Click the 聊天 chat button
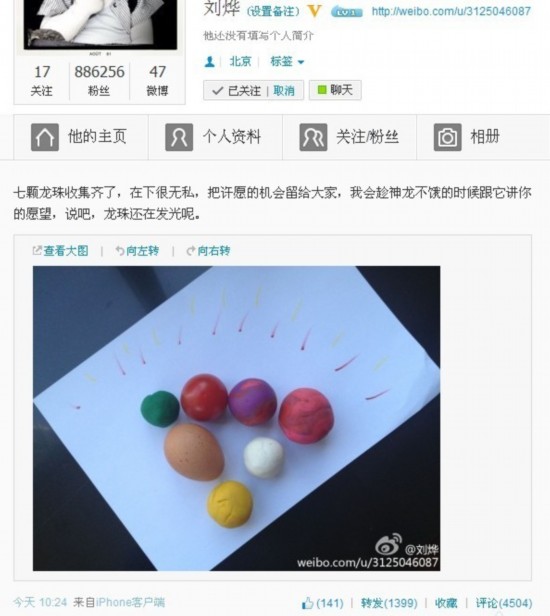Screen dimensions: 550x616 tap(335, 90)
